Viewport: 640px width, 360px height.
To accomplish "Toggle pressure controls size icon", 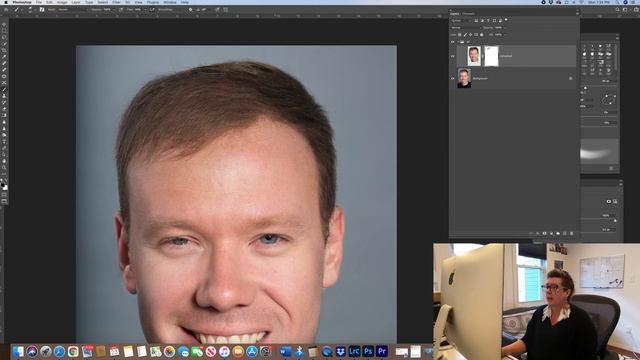I will [x=217, y=10].
